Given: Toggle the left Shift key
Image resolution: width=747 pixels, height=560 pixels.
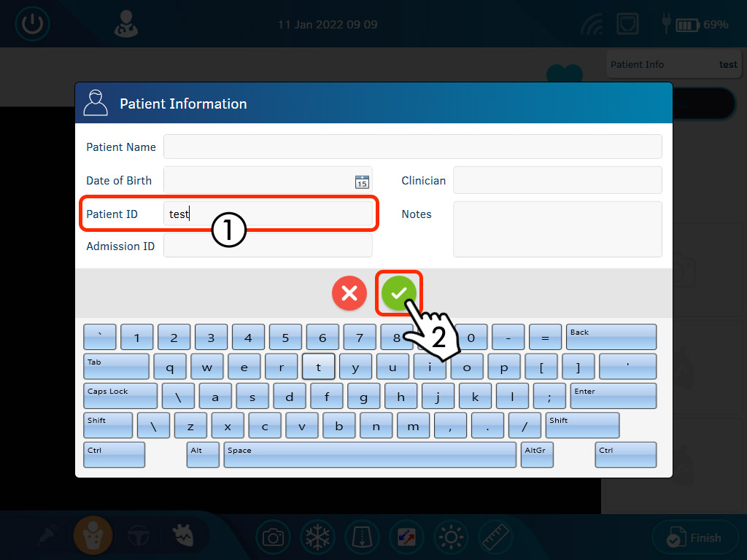Looking at the screenshot, I should click(x=108, y=425).
